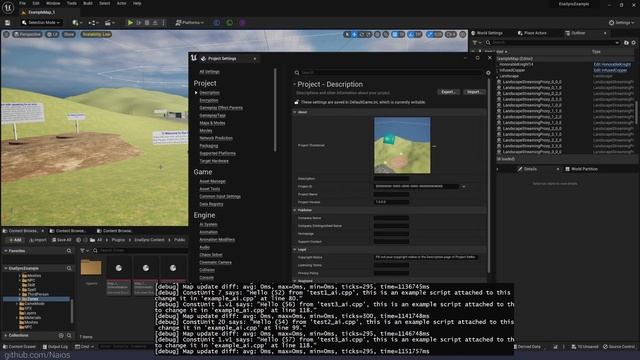Open the Build menu
This screenshot has height=360, width=640.
coord(88,3)
